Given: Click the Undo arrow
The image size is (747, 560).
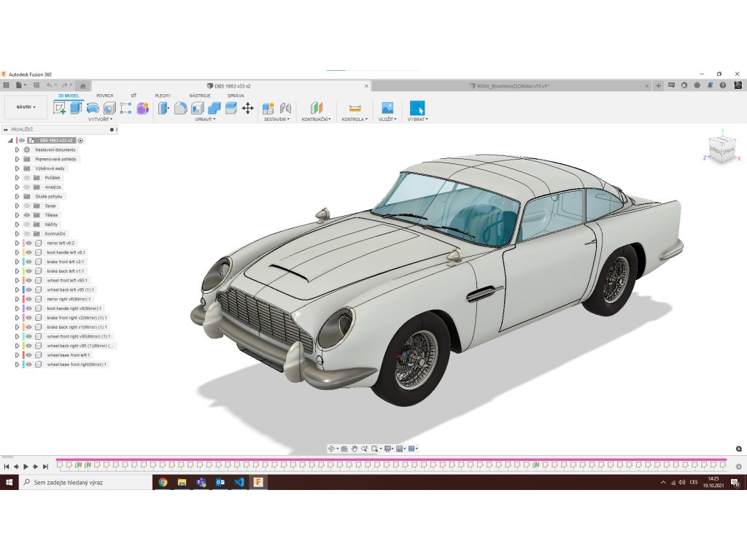Looking at the screenshot, I should [x=49, y=85].
